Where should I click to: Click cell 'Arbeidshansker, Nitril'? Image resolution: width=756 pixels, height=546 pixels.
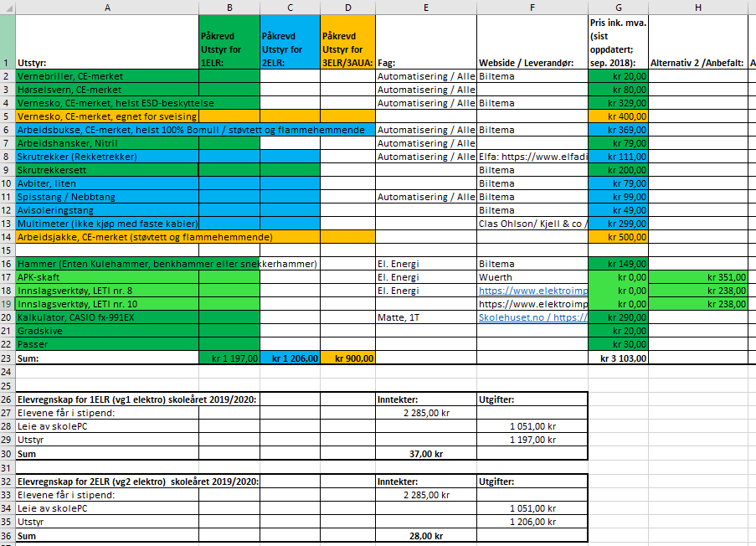[107, 143]
